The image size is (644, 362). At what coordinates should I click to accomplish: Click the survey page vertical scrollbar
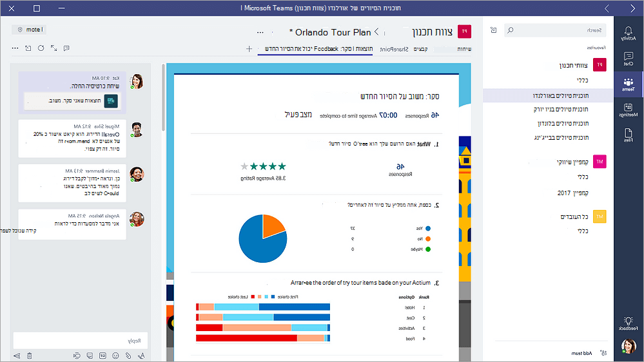coord(164,99)
